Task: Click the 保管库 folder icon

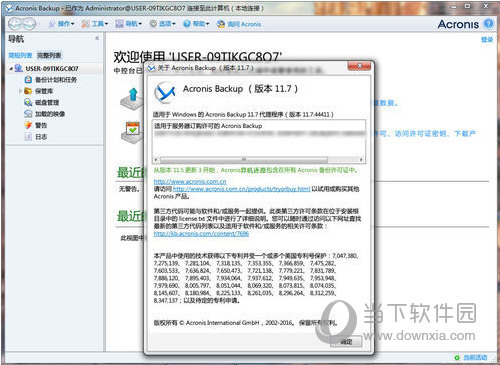Action: click(28, 91)
